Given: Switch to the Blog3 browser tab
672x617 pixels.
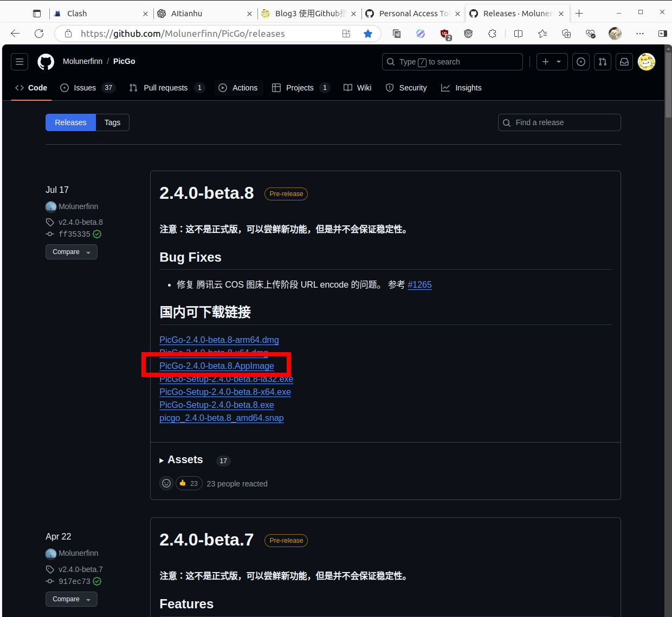Looking at the screenshot, I should [309, 14].
